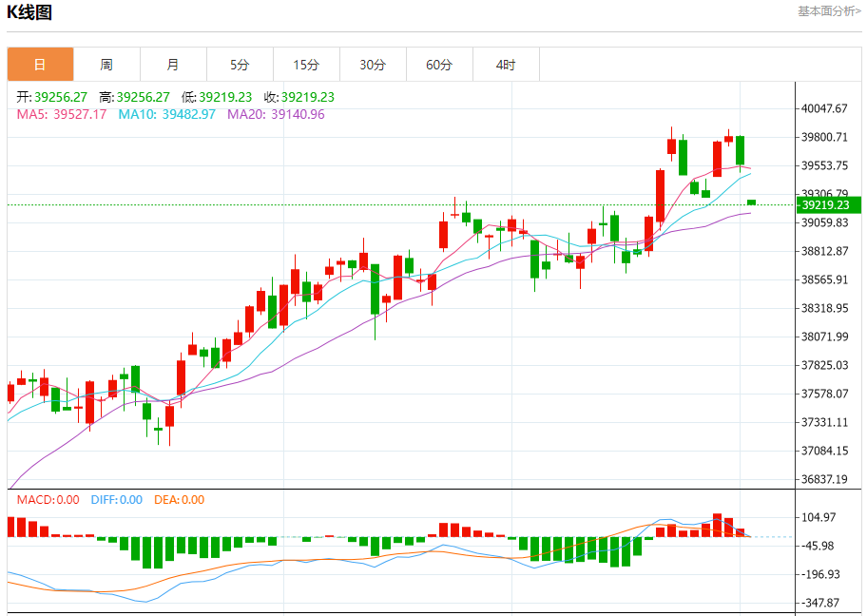Click the 高 39256.27 high value

tap(134, 97)
